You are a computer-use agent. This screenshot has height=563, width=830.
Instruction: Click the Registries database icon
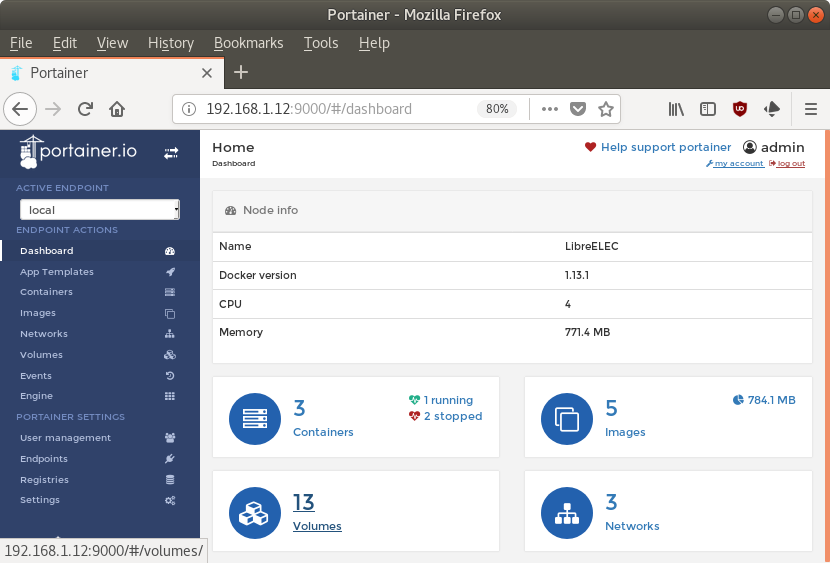pyautogui.click(x=170, y=480)
